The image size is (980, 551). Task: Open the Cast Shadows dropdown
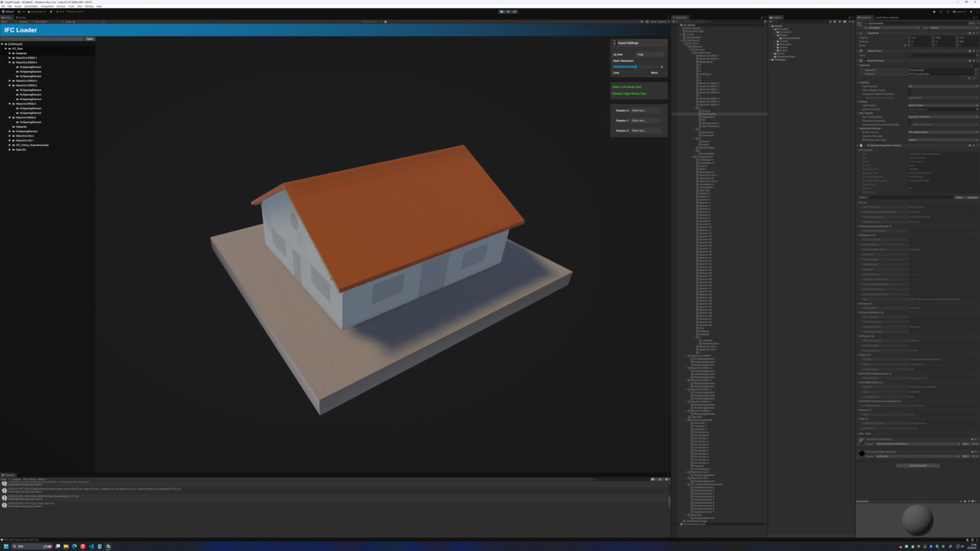click(x=942, y=87)
